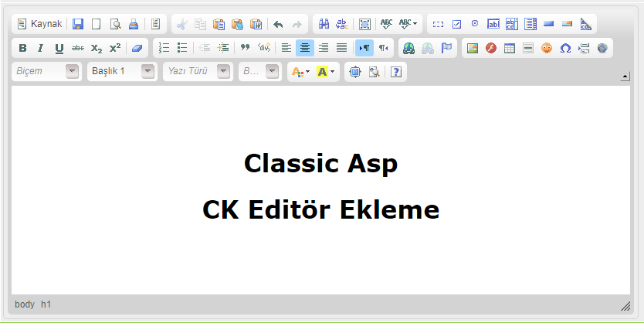Remove formatting with the eraser icon

[137, 48]
